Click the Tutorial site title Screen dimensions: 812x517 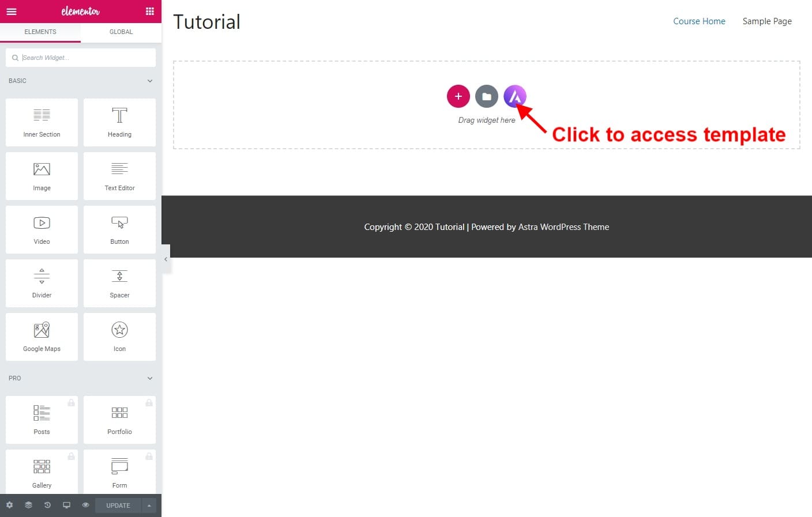pyautogui.click(x=206, y=22)
